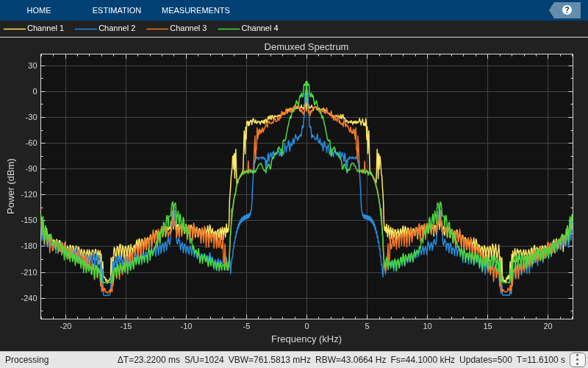Open the status bar options menu
The height and width of the screenshot is (368, 588).
click(x=578, y=360)
